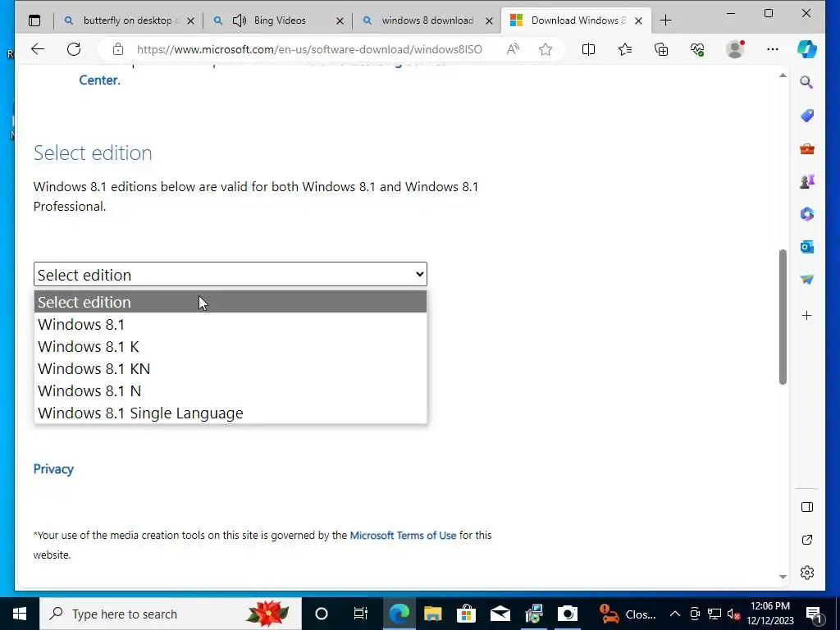Click the taskbar search box

171,614
